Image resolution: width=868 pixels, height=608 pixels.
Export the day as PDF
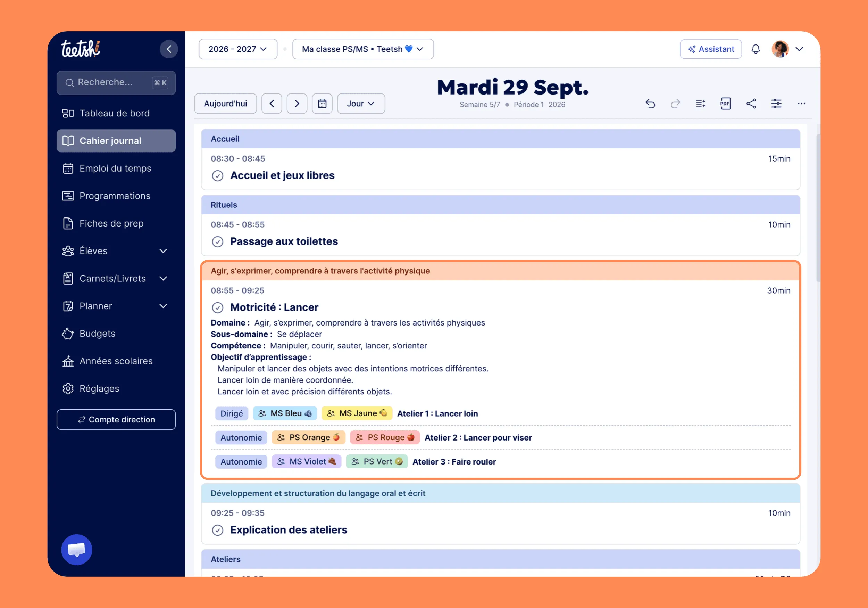click(x=726, y=104)
